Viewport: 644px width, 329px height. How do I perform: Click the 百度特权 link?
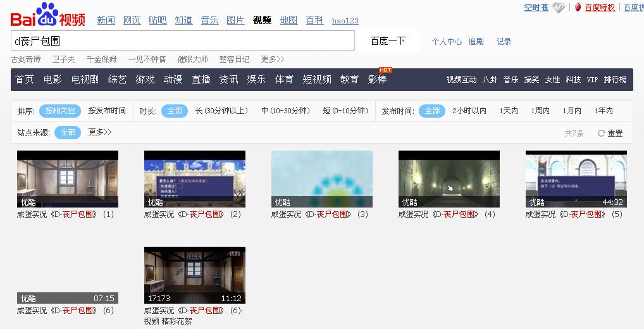tap(600, 8)
